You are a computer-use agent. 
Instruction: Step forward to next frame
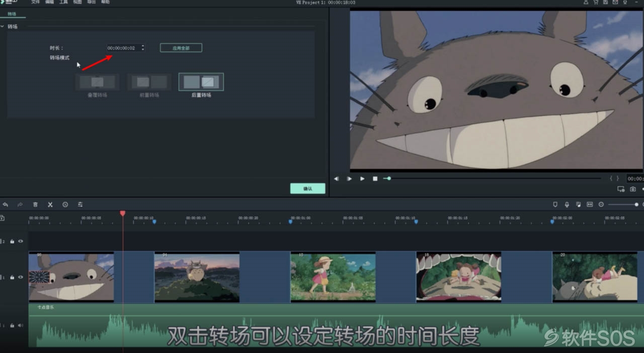click(349, 179)
